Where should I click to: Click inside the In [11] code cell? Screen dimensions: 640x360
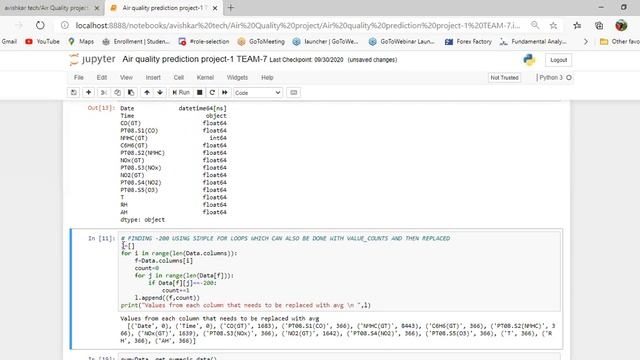pyautogui.click(x=340, y=272)
